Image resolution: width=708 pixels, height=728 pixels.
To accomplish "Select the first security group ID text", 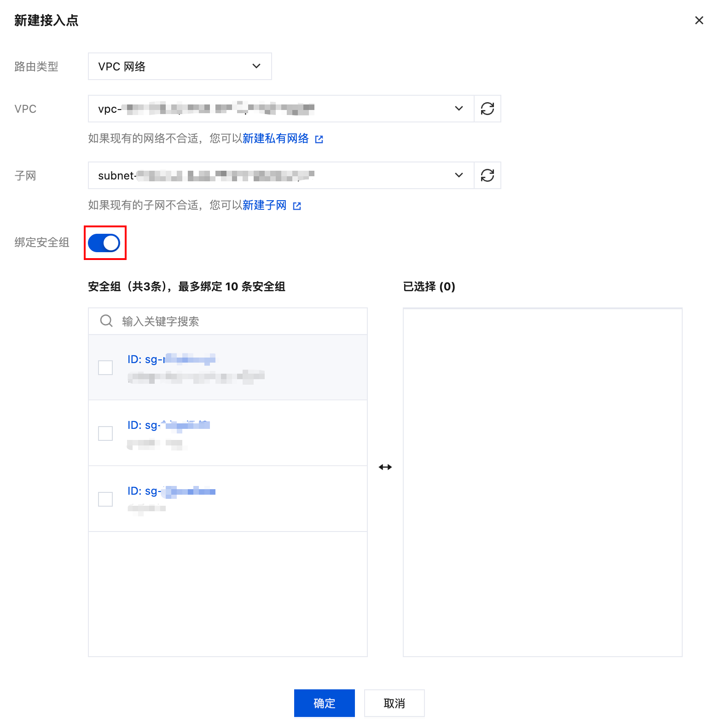I will 171,359.
